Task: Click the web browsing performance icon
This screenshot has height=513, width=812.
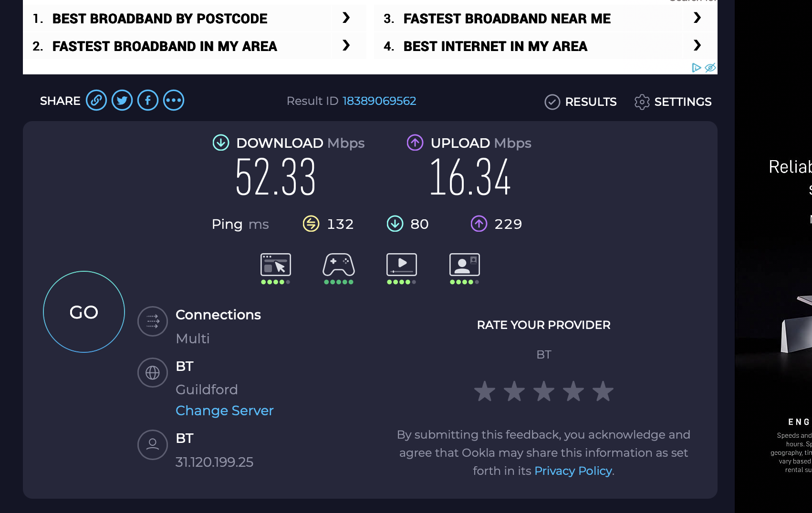Action: [275, 265]
